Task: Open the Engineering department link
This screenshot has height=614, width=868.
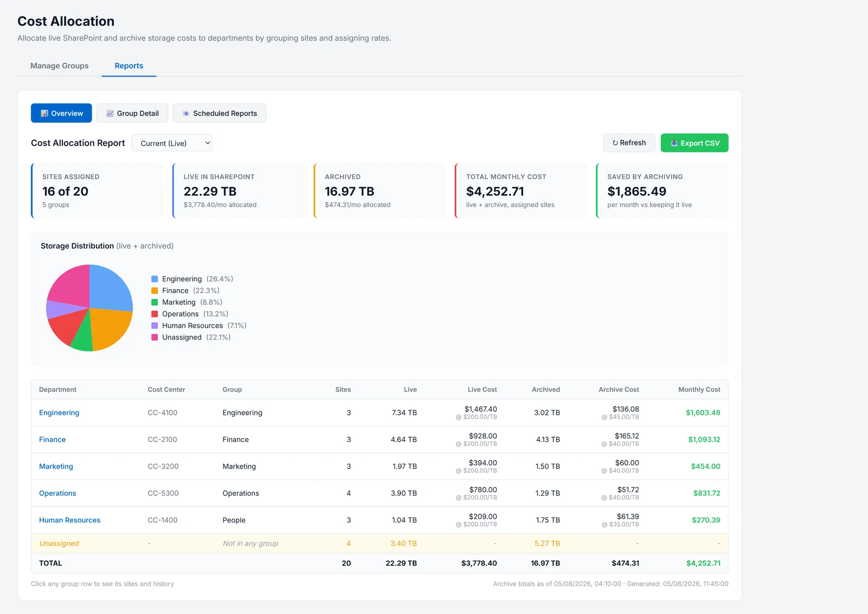Action: click(x=59, y=413)
